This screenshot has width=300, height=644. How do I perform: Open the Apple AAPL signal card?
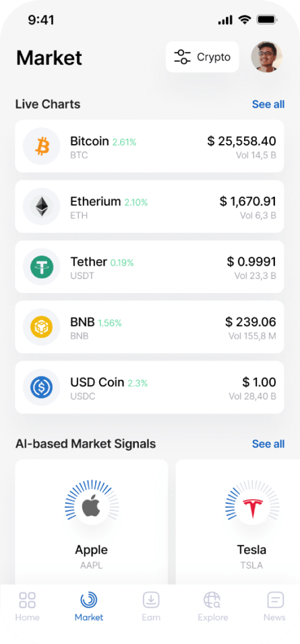tap(92, 522)
